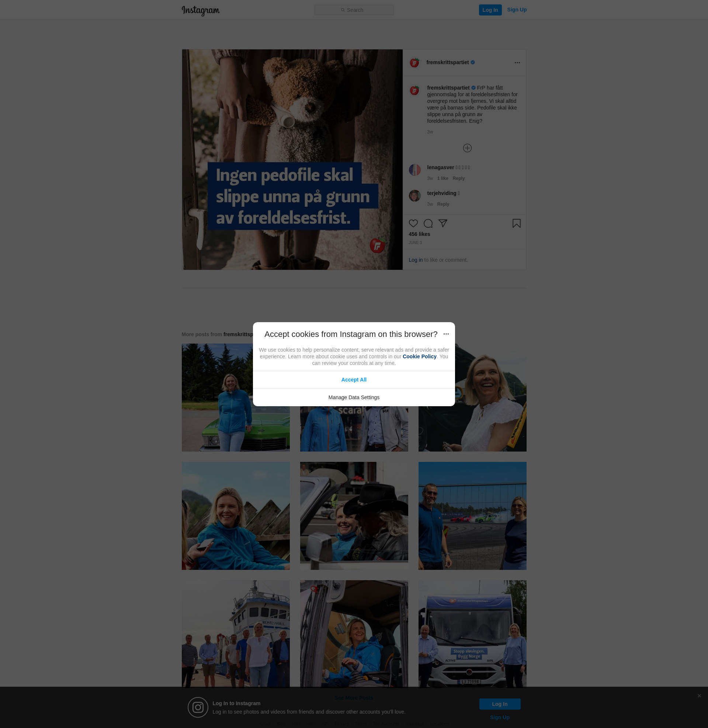
Task: Click the Instagram camera icon in banner
Action: click(198, 708)
